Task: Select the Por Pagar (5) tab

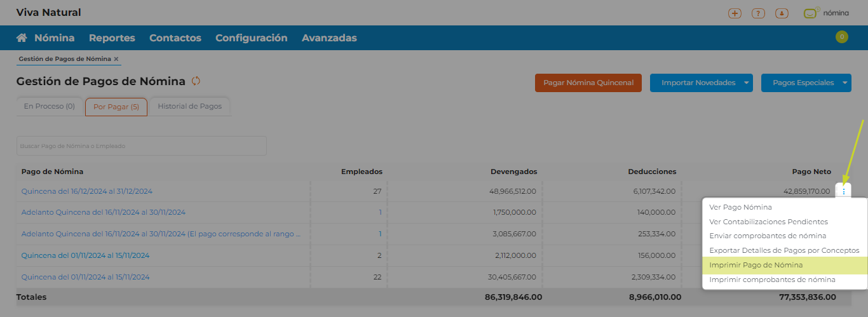Action: (116, 107)
